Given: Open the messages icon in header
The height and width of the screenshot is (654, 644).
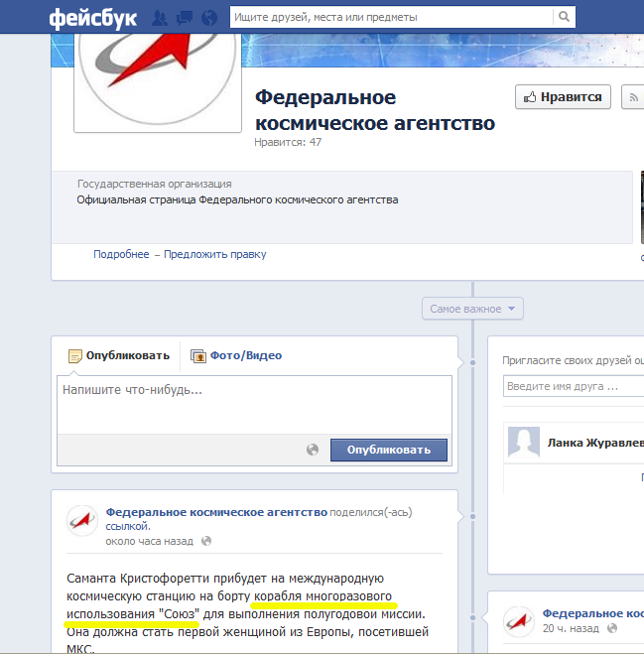Looking at the screenshot, I should tap(184, 18).
